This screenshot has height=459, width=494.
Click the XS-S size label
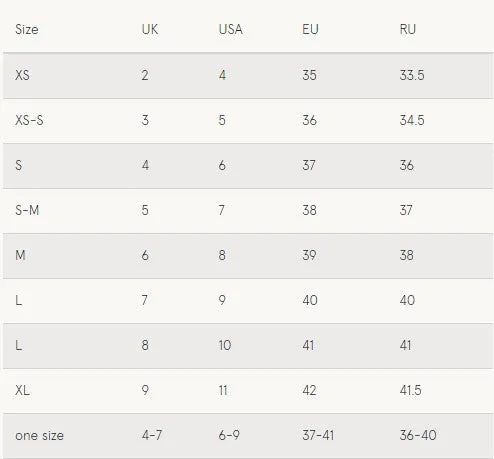pyautogui.click(x=29, y=120)
